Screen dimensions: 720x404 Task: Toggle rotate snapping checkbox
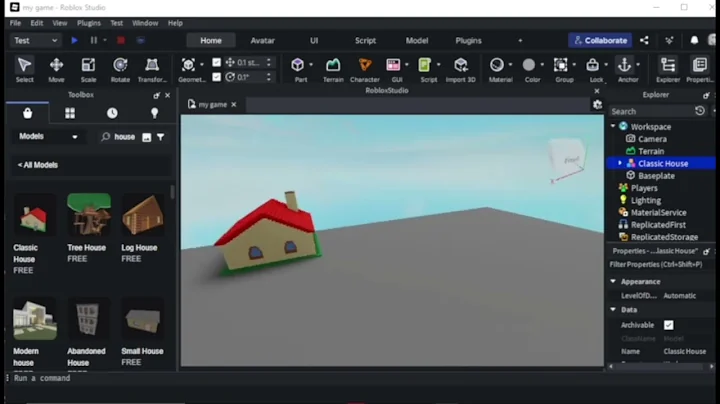pyautogui.click(x=216, y=77)
